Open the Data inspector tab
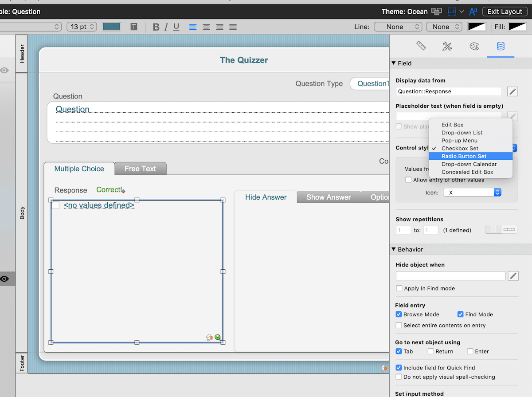 pyautogui.click(x=501, y=46)
